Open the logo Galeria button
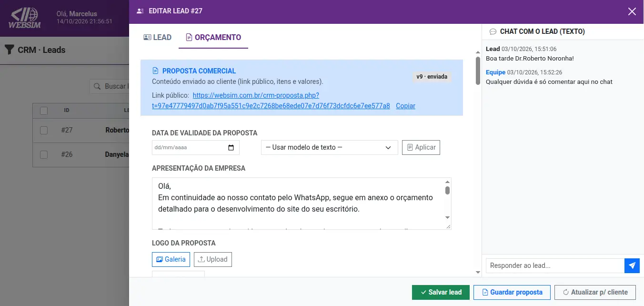 coord(171,259)
